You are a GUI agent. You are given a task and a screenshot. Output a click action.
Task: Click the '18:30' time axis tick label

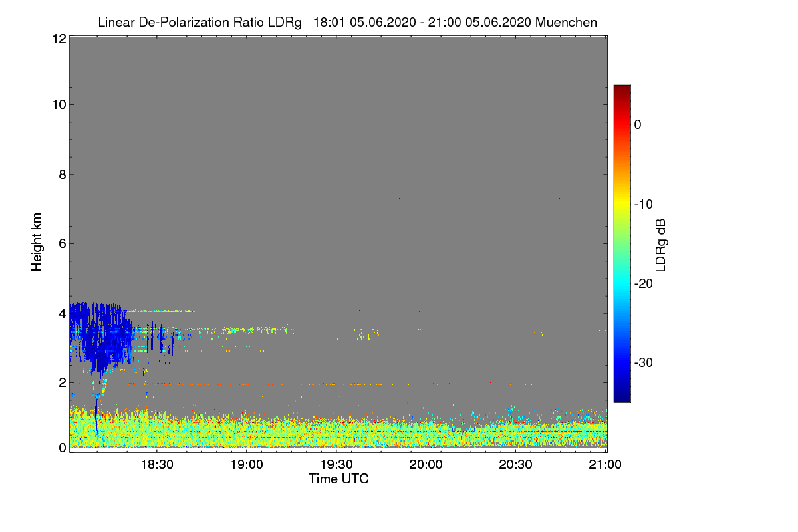click(x=158, y=465)
